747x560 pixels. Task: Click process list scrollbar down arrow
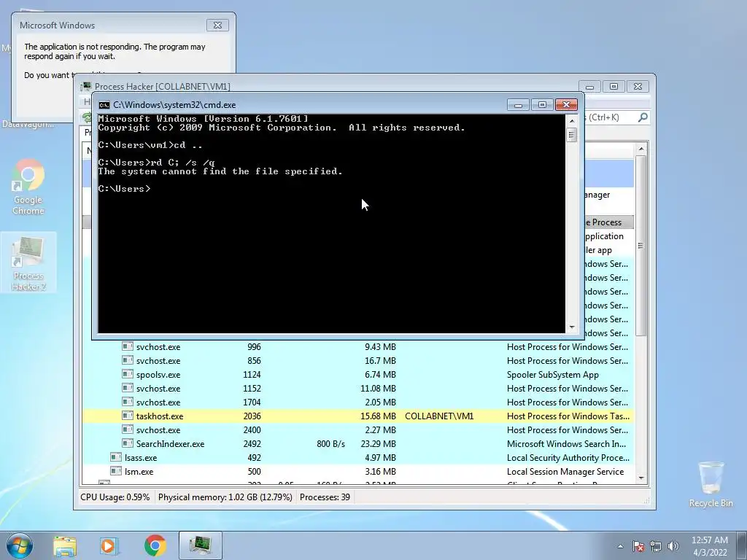click(x=640, y=478)
